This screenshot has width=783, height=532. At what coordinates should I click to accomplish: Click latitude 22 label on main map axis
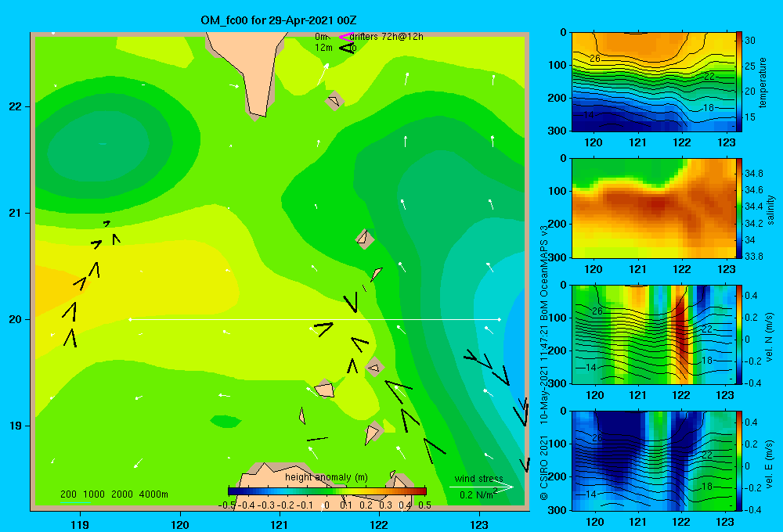(15, 106)
